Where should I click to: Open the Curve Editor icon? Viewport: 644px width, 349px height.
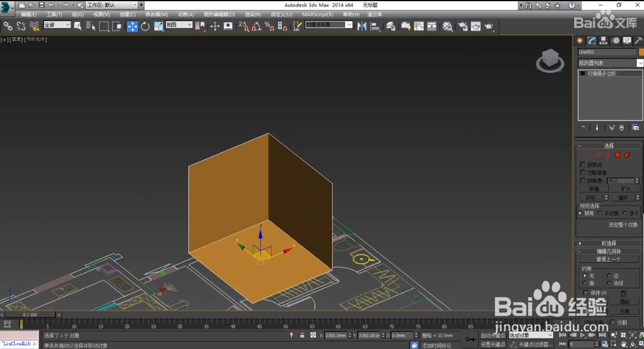coord(419,26)
